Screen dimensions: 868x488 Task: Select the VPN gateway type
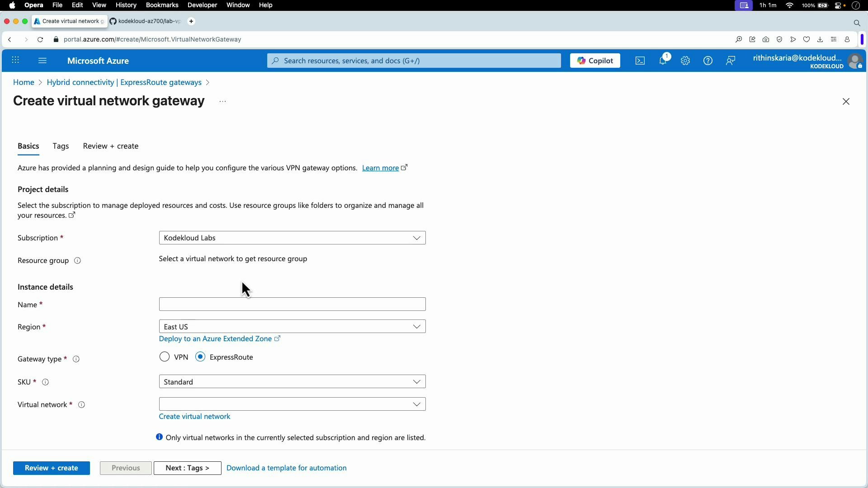point(165,357)
